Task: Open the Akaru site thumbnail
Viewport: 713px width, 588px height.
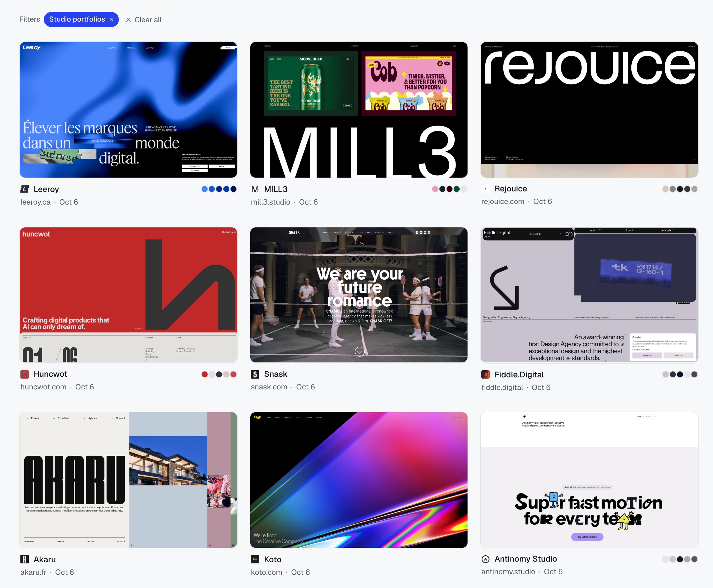Action: click(x=128, y=480)
